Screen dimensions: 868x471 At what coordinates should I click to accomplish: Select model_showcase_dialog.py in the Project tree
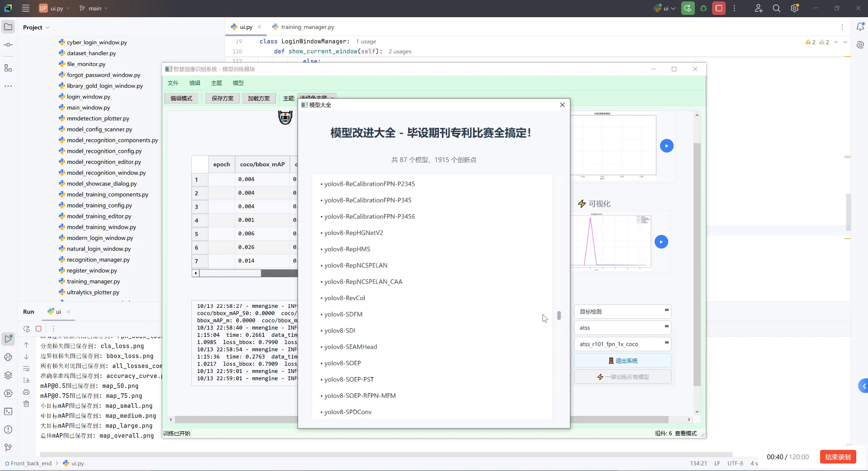click(x=102, y=184)
